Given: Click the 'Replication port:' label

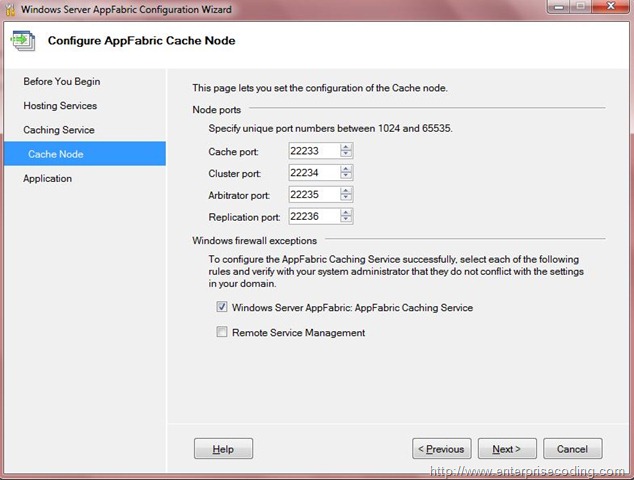Looking at the screenshot, I should pyautogui.click(x=244, y=217).
